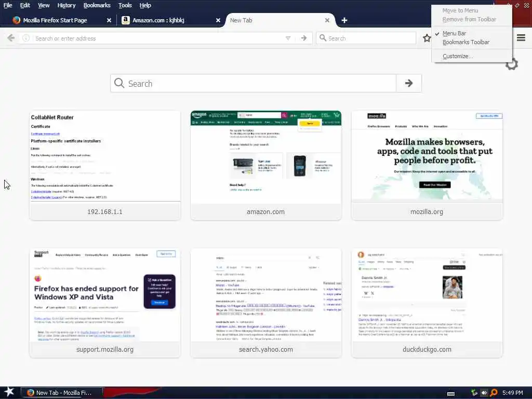
Task: Open the Bookmarks menu
Action: [97, 5]
